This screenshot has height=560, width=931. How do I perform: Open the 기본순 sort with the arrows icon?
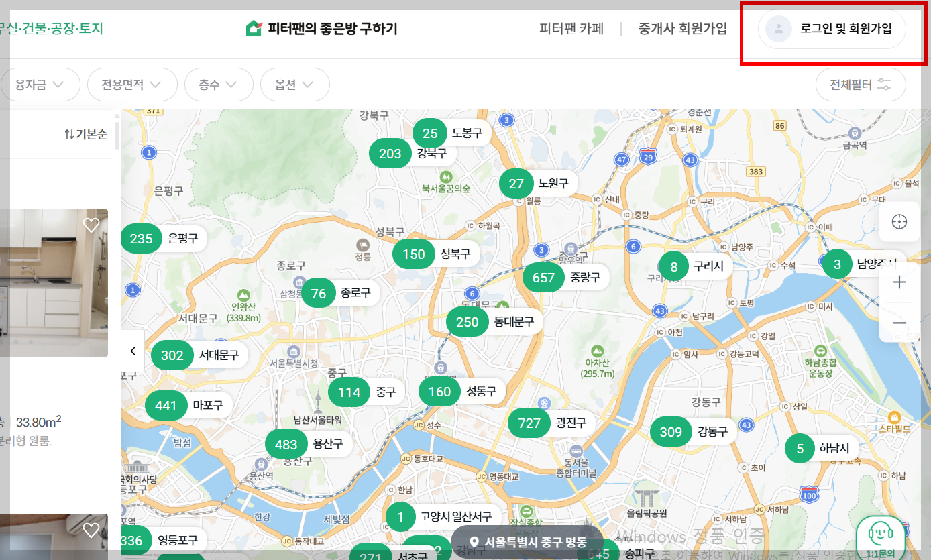click(85, 133)
